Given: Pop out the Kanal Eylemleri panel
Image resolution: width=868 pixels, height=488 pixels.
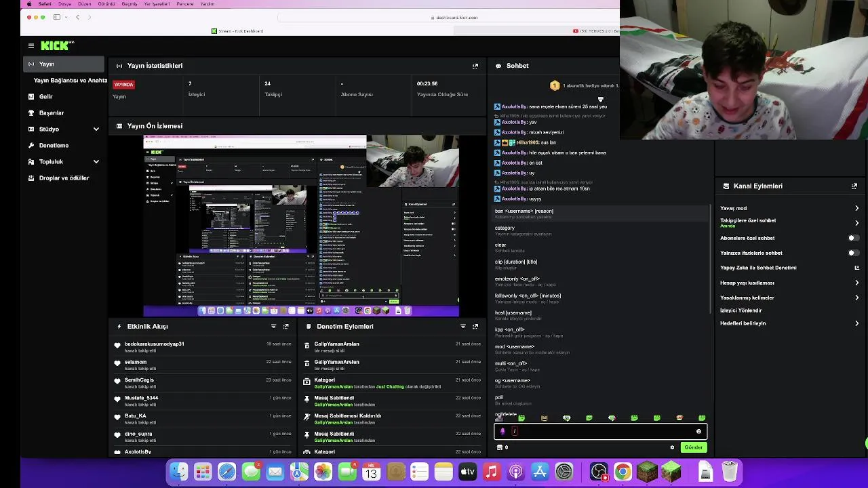Looking at the screenshot, I should (x=854, y=186).
